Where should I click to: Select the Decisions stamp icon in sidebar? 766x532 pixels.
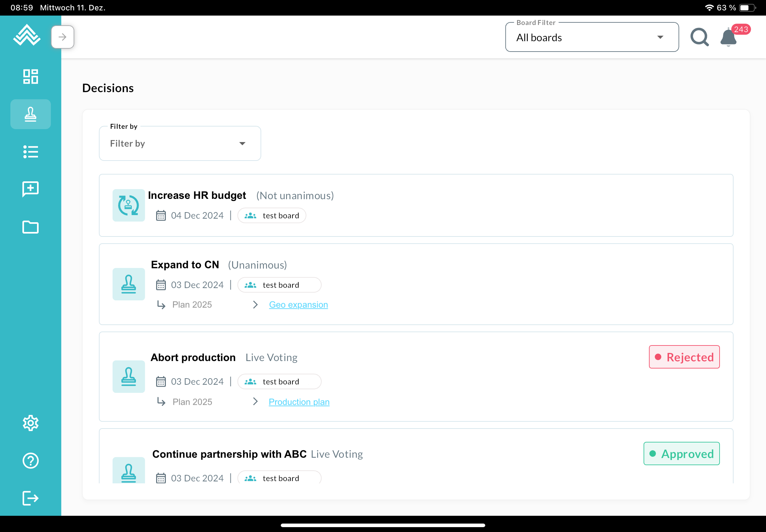[x=30, y=114]
